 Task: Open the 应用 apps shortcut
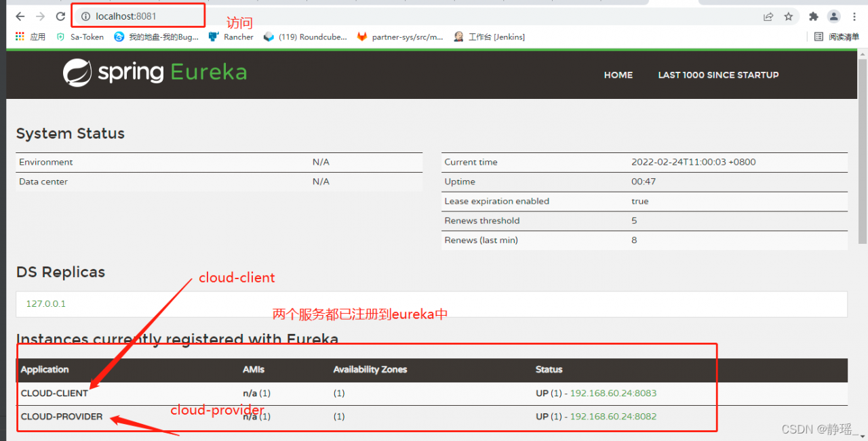point(30,37)
